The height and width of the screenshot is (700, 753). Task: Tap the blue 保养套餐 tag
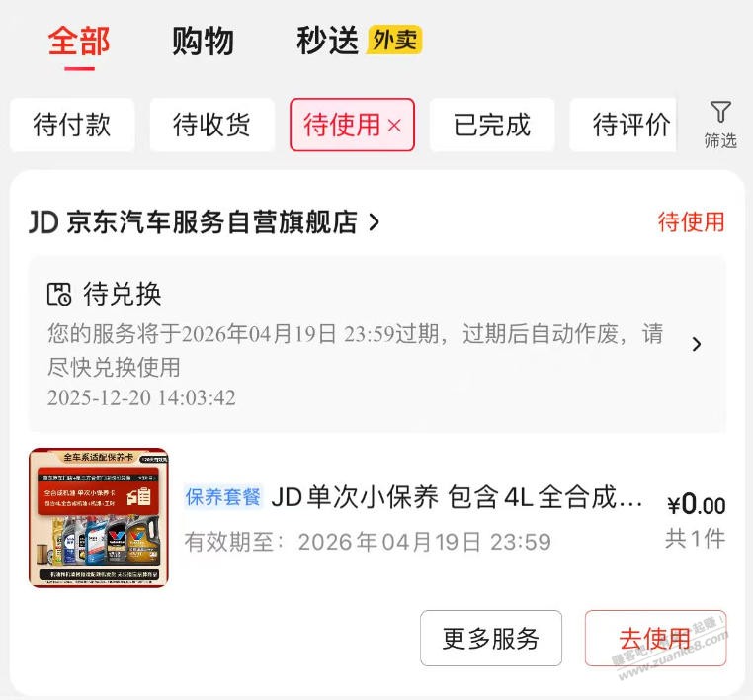pyautogui.click(x=222, y=496)
